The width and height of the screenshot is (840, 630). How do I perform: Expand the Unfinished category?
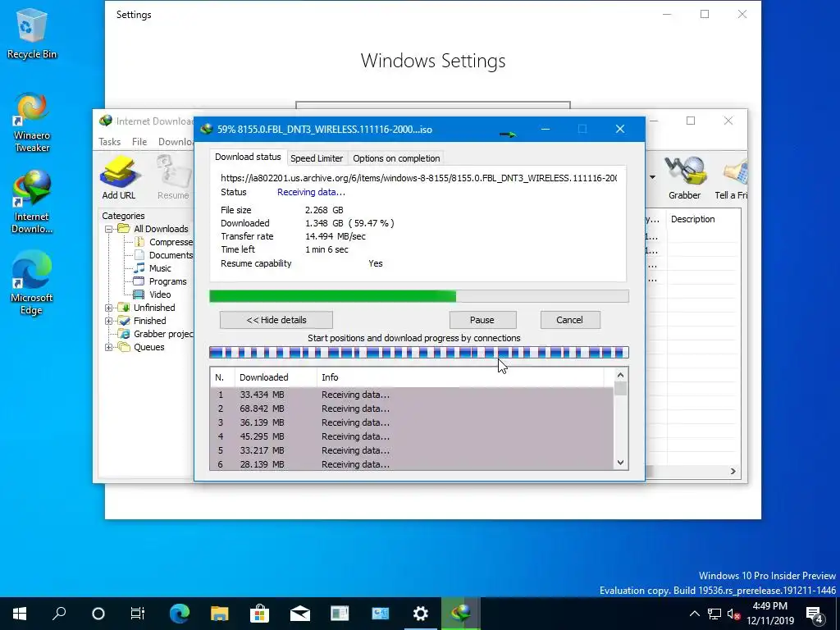tap(108, 308)
